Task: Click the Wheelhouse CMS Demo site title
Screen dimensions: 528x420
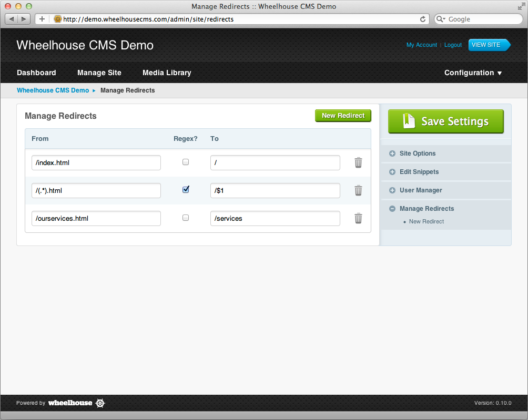Action: [85, 45]
